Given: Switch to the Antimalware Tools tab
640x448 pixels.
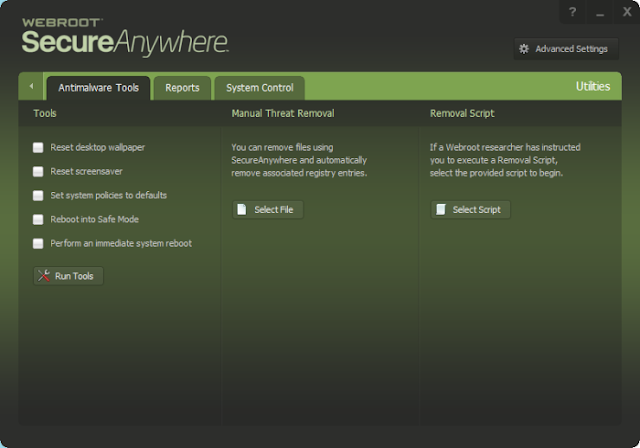Looking at the screenshot, I should click(x=98, y=88).
